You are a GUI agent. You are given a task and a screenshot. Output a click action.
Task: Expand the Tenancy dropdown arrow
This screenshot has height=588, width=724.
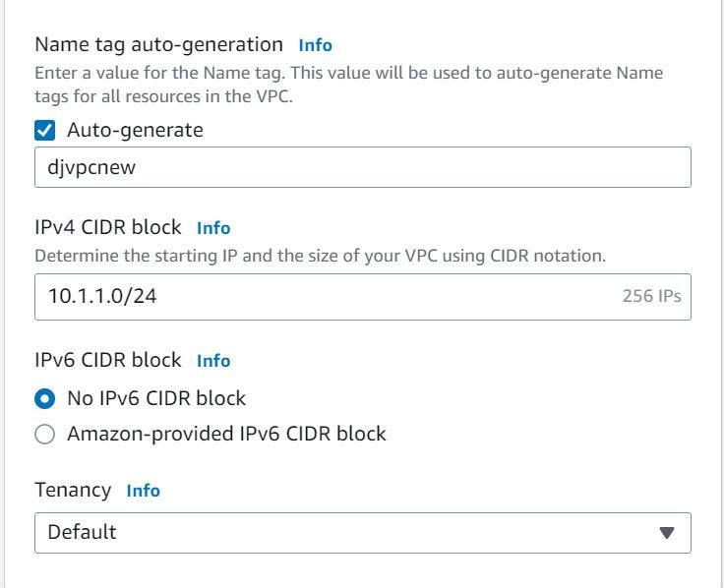(666, 533)
